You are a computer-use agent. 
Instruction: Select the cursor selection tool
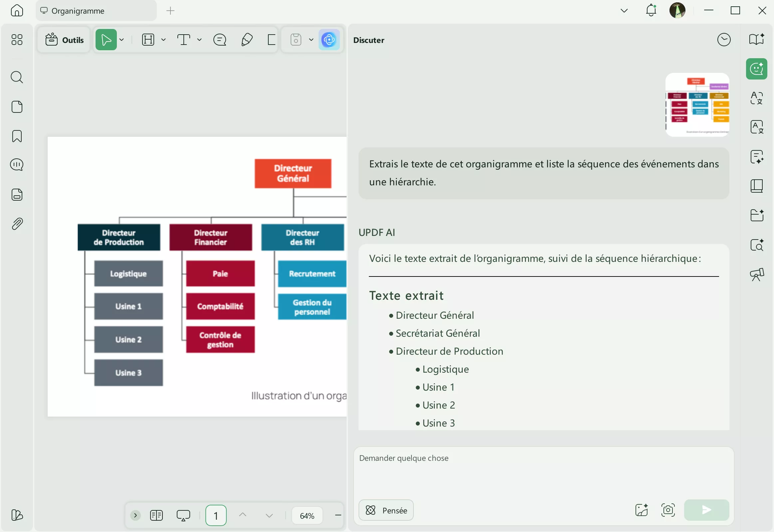(x=106, y=39)
